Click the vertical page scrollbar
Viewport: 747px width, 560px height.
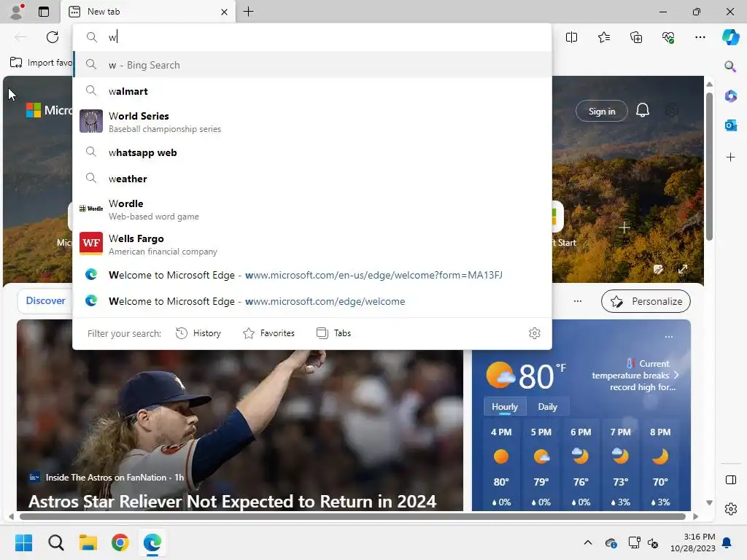click(709, 166)
